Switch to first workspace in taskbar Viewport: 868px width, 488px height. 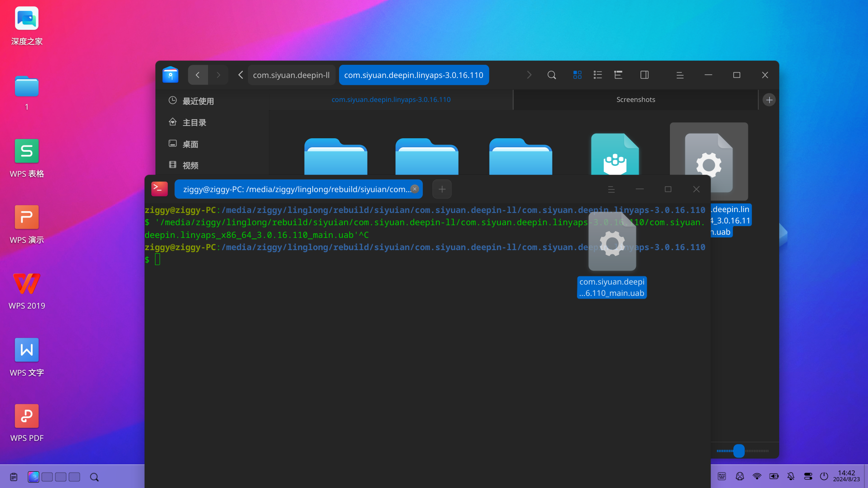click(x=34, y=477)
